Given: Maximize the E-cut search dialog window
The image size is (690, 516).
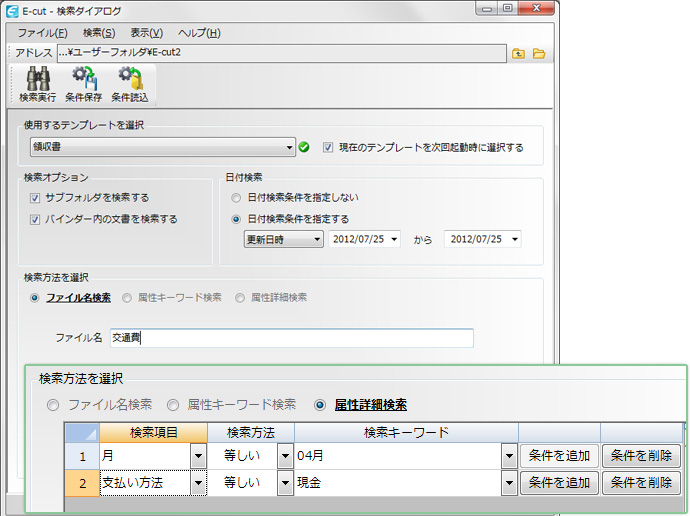Looking at the screenshot, I should tap(507, 8).
